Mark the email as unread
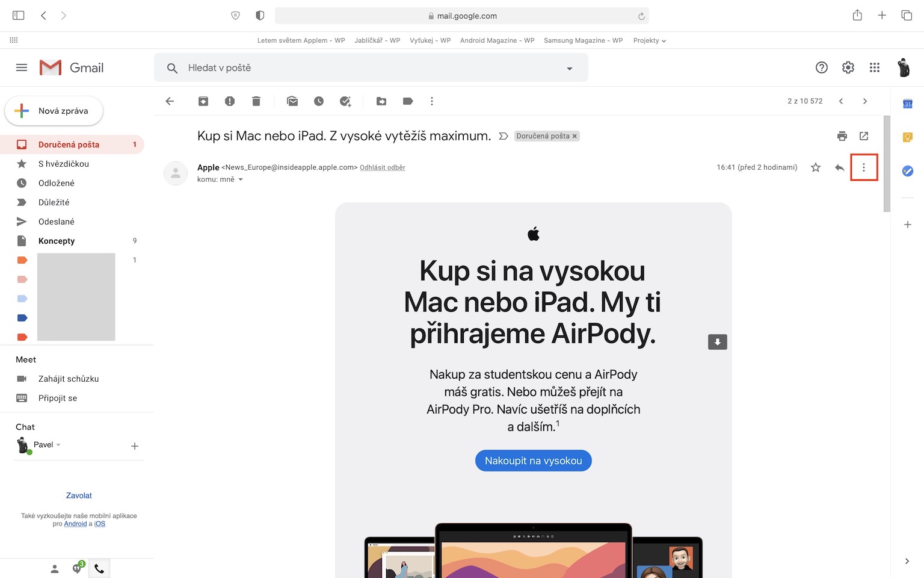Image resolution: width=924 pixels, height=578 pixels. (x=292, y=101)
